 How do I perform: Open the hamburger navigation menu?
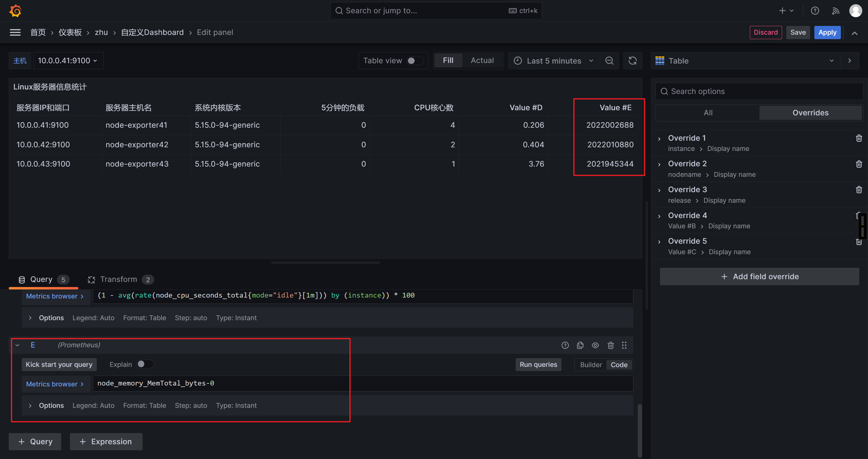[x=15, y=32]
